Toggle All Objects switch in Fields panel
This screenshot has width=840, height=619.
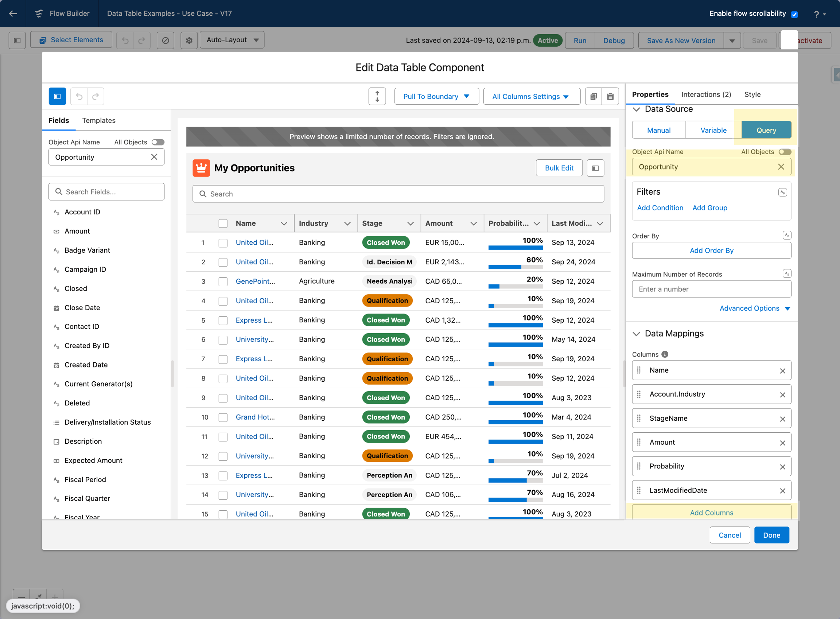point(158,142)
